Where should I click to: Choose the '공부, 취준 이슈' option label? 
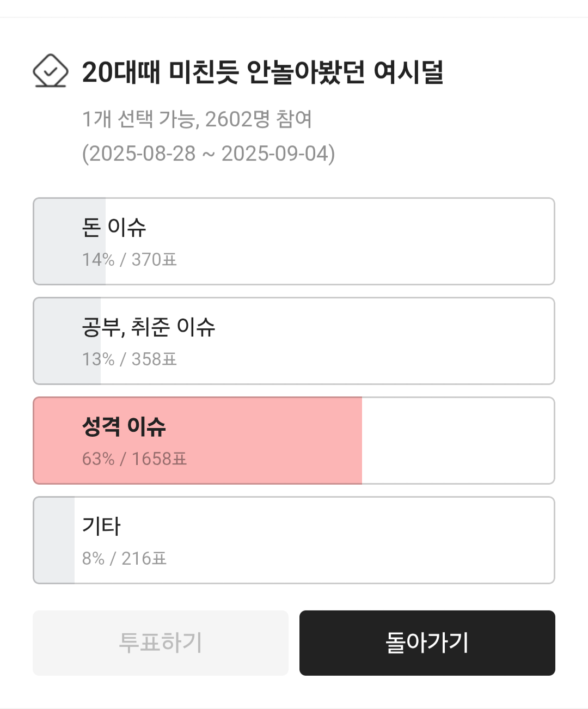(149, 327)
